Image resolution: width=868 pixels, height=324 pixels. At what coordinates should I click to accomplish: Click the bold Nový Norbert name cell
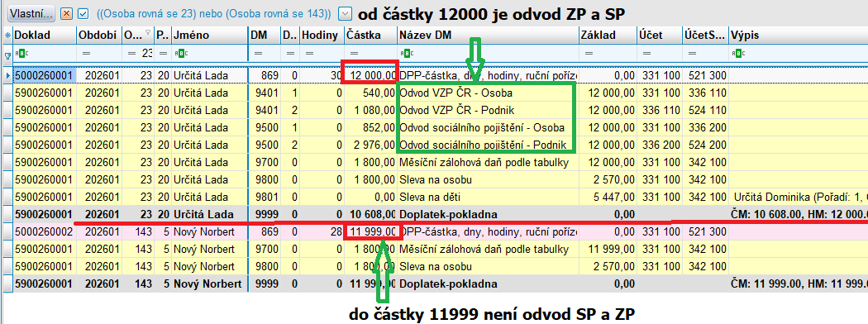tap(209, 284)
